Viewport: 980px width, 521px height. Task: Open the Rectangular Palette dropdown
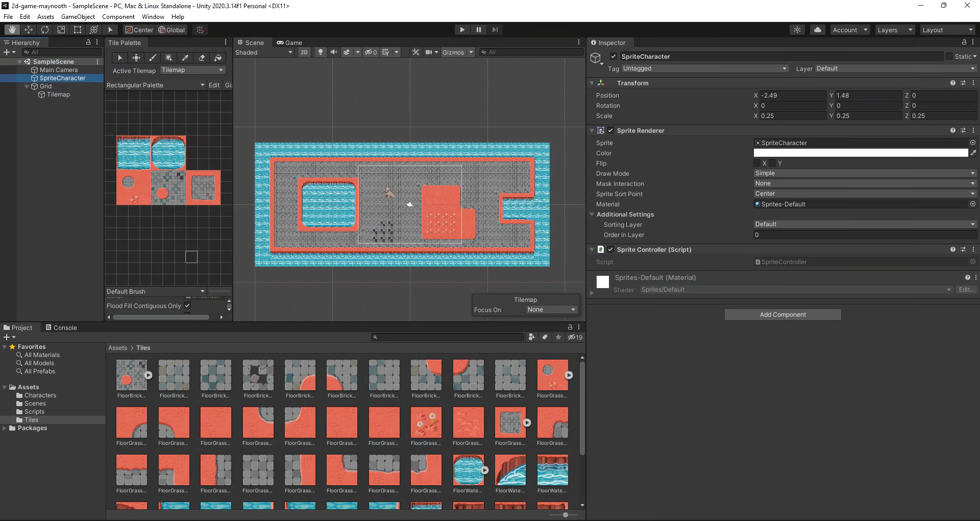(156, 85)
